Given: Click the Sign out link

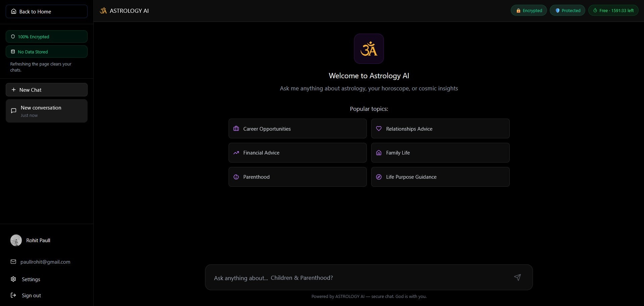Looking at the screenshot, I should pyautogui.click(x=31, y=295).
